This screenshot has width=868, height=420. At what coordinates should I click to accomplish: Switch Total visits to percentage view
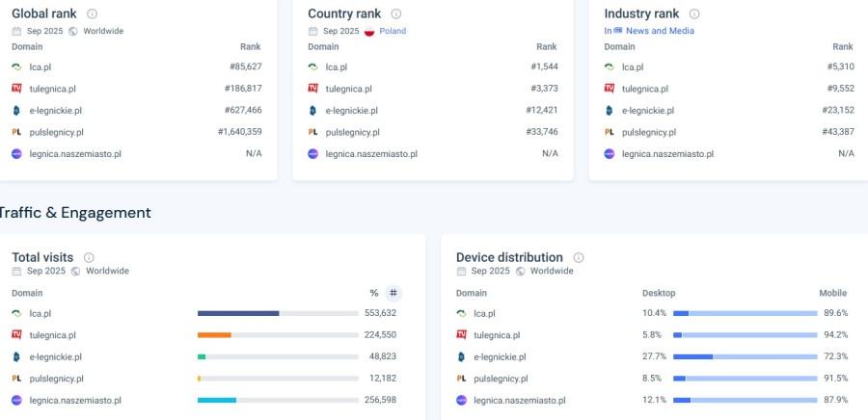(x=374, y=293)
